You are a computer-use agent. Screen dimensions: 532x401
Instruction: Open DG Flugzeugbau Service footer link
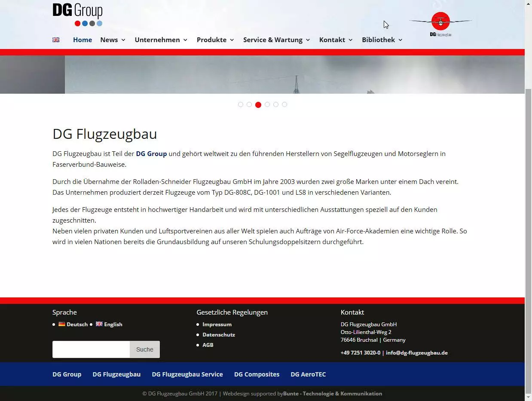[x=187, y=374]
